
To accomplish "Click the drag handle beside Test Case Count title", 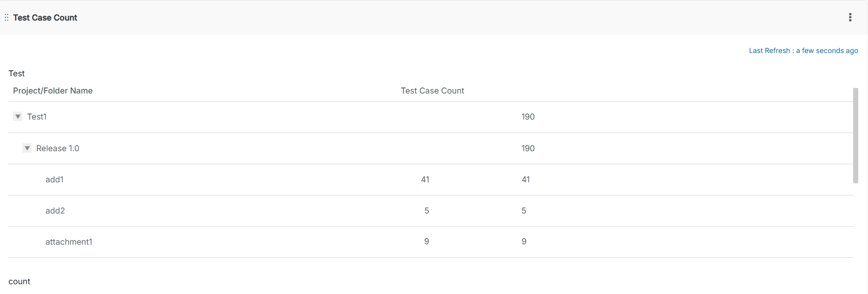I will click(x=6, y=17).
